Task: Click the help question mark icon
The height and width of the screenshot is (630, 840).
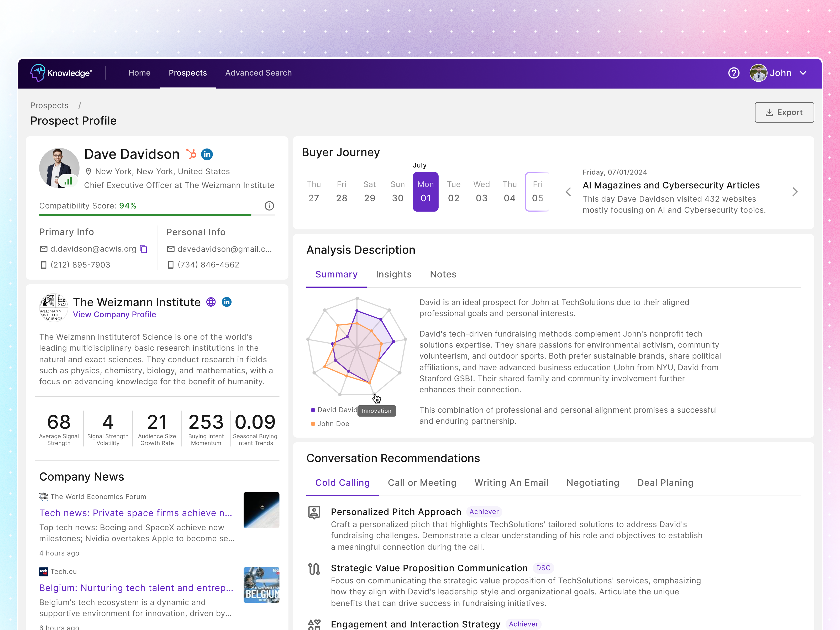Action: pyautogui.click(x=734, y=73)
